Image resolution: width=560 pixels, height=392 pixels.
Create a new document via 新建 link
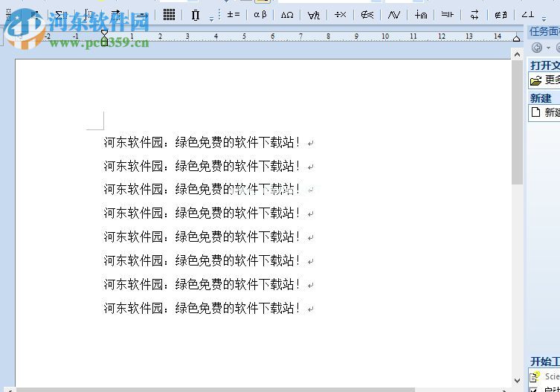[552, 112]
